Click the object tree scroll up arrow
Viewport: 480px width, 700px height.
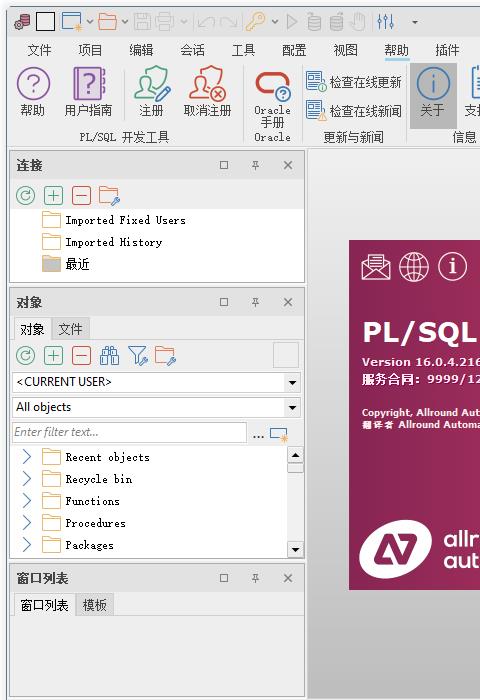295,455
